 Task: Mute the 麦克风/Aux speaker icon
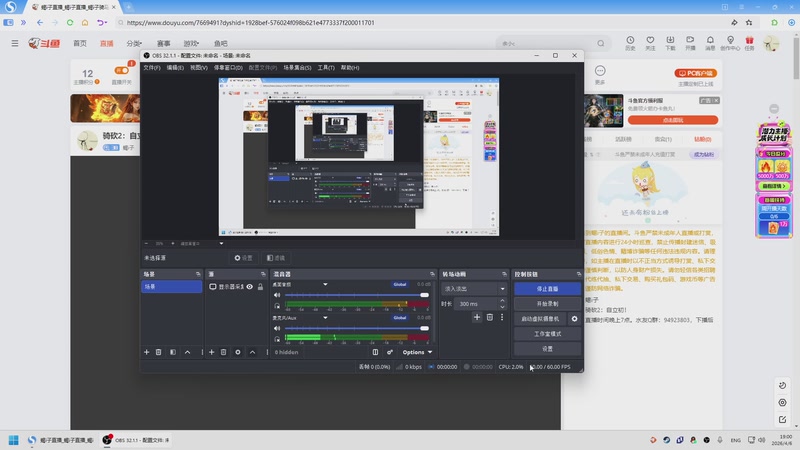(277, 328)
